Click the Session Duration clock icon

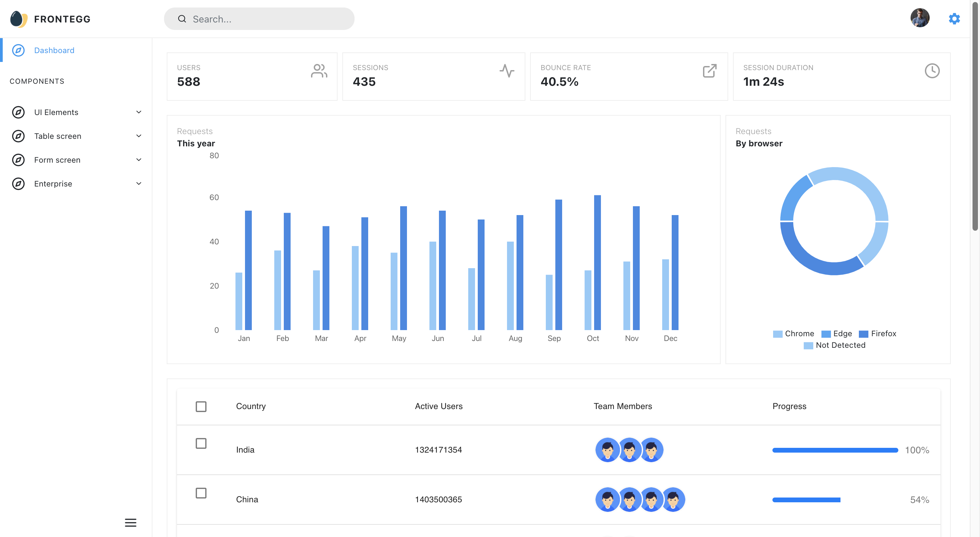932,71
